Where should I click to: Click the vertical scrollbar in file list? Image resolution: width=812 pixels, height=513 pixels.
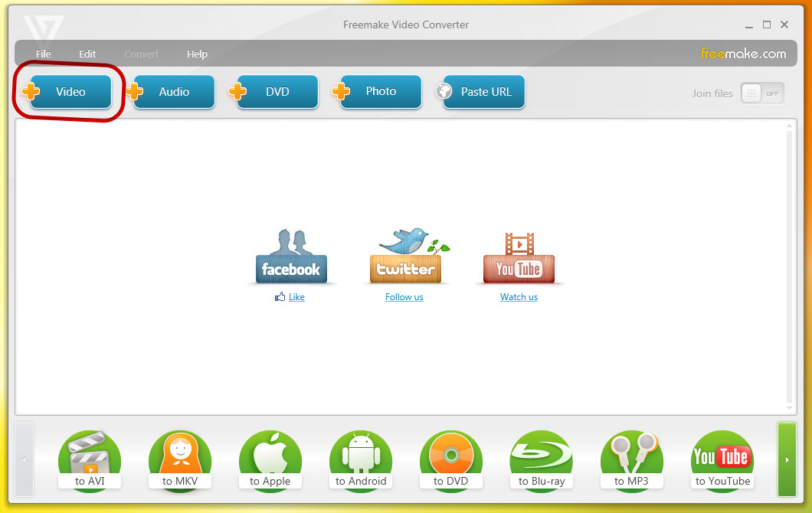click(x=790, y=268)
